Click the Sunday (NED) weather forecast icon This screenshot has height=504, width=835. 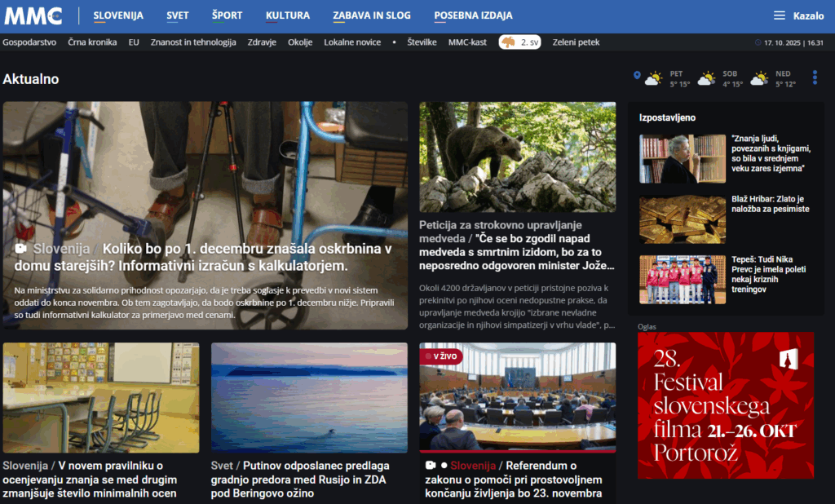759,78
